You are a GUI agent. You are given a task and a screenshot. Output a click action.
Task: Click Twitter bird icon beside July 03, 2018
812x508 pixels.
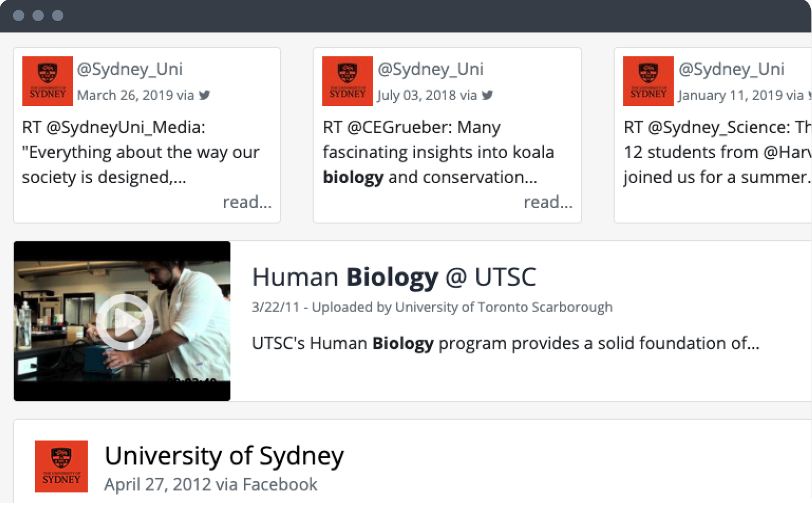tap(487, 95)
